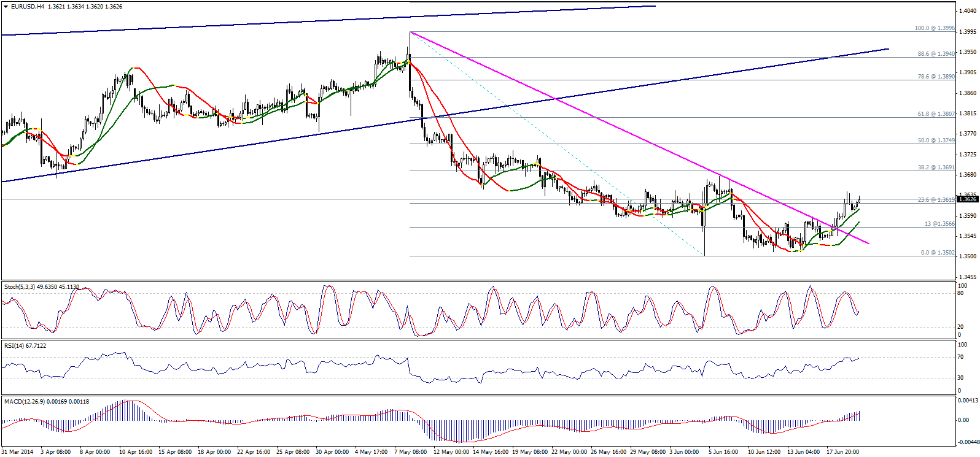This screenshot has width=980, height=457.
Task: Click price axis value 1.3815
Action: (x=968, y=113)
